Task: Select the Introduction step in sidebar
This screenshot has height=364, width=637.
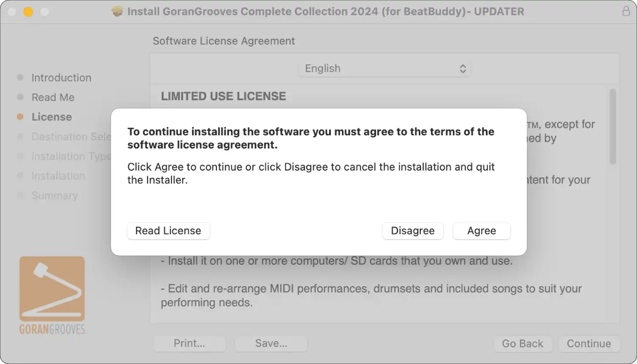Action: point(61,78)
